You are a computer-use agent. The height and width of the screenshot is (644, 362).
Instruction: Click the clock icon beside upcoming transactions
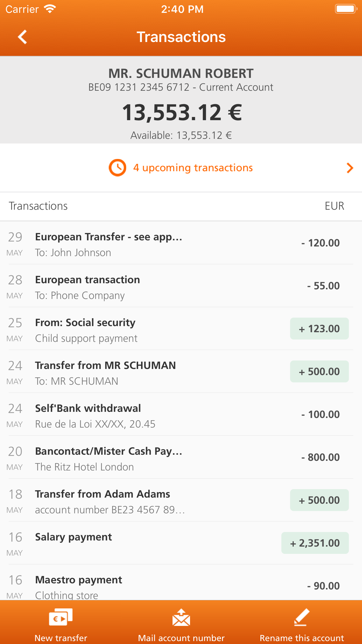(117, 168)
